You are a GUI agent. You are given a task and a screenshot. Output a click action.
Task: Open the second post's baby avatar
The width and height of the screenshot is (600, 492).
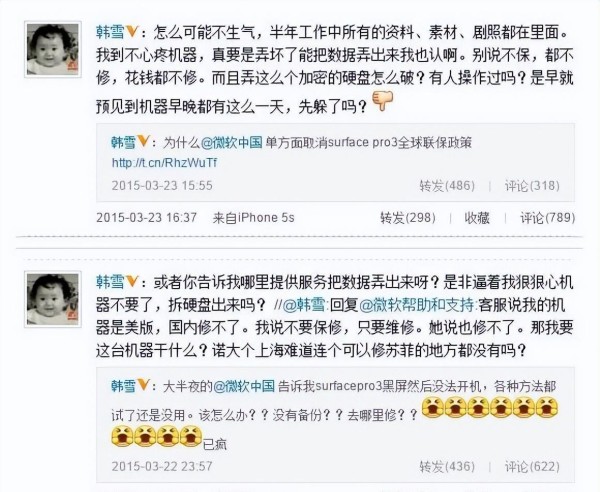point(53,299)
